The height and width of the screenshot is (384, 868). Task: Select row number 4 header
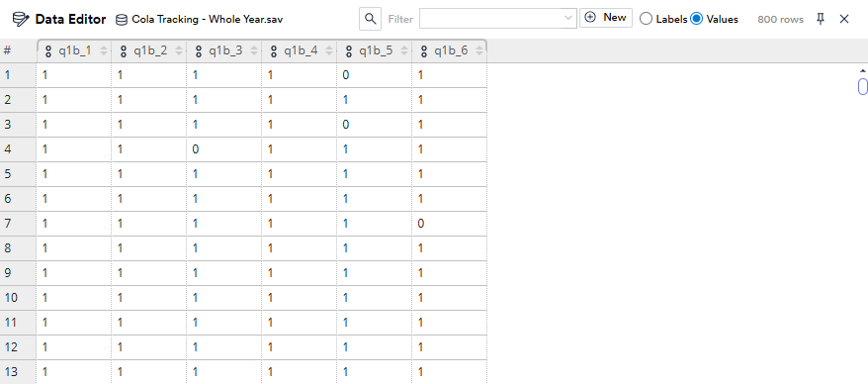18,149
